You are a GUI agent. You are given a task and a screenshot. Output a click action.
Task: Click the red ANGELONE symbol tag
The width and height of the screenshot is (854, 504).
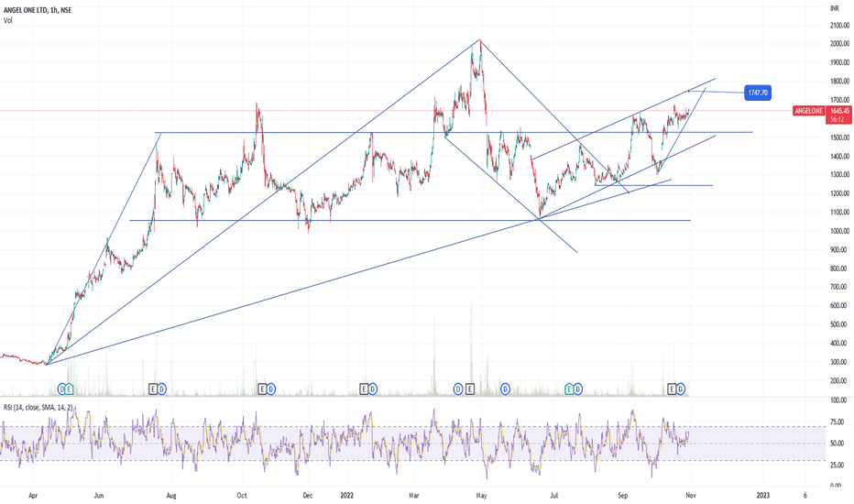click(x=808, y=111)
